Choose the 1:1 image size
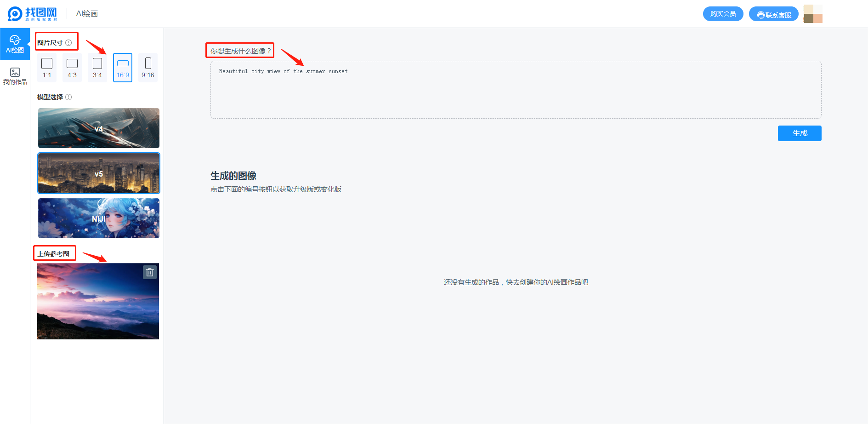868x424 pixels. [x=47, y=68]
